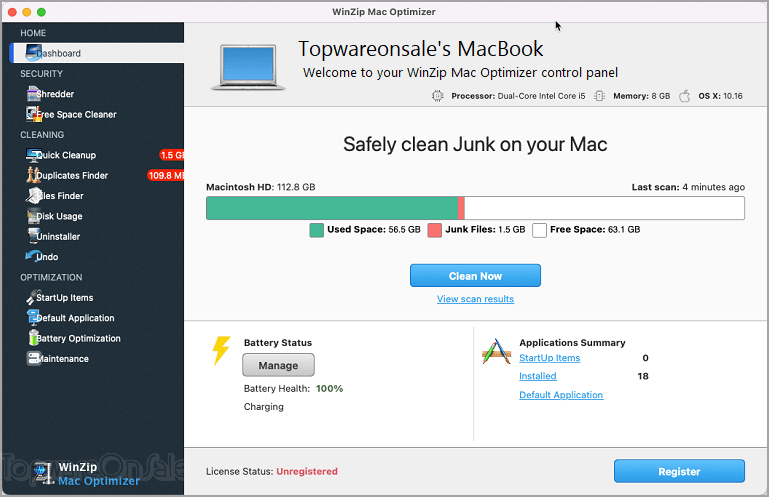Click the Maintenance icon

33,358
